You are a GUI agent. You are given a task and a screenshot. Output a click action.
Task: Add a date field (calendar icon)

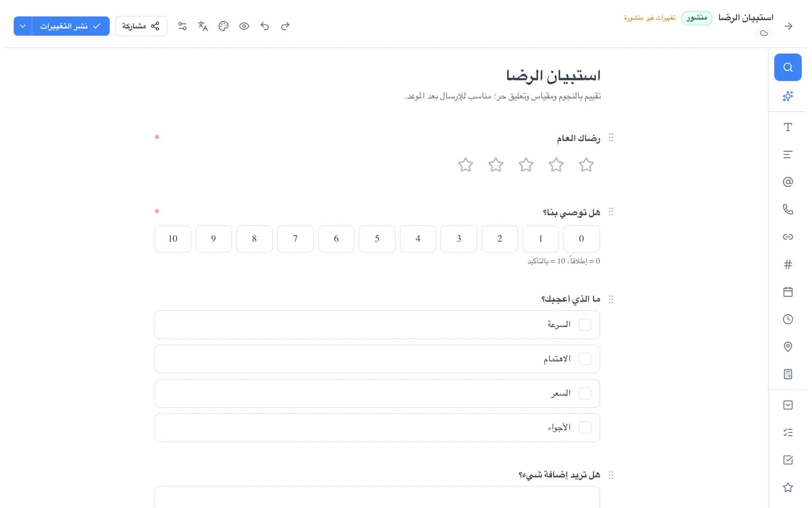click(788, 292)
